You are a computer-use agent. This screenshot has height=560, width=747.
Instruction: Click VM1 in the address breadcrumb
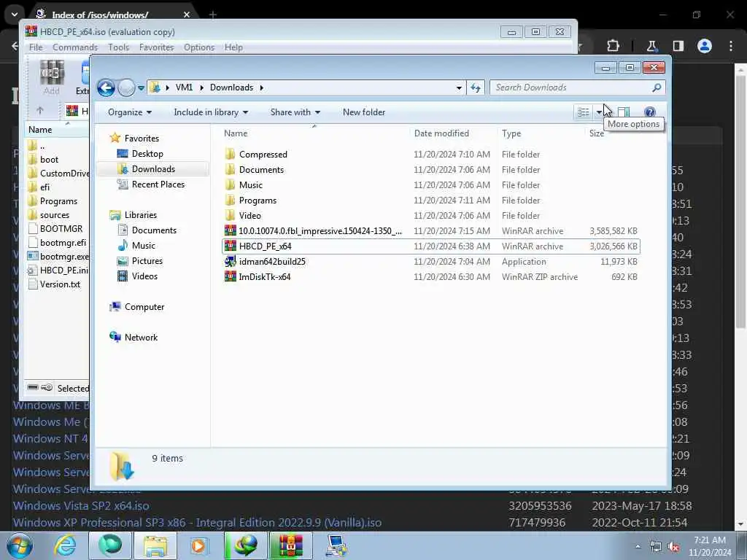[184, 87]
